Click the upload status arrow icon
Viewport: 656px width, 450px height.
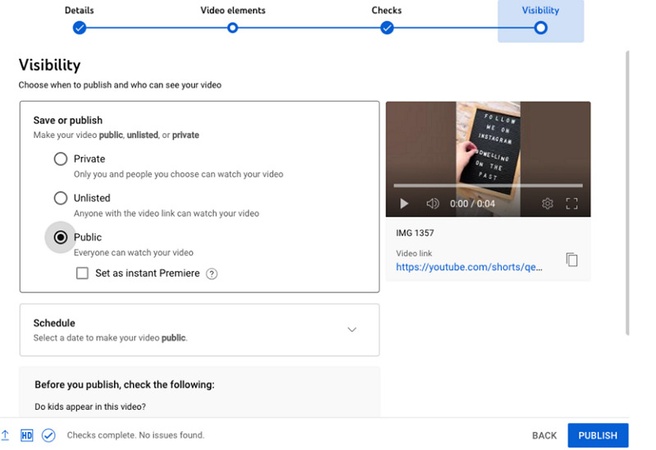coord(5,435)
